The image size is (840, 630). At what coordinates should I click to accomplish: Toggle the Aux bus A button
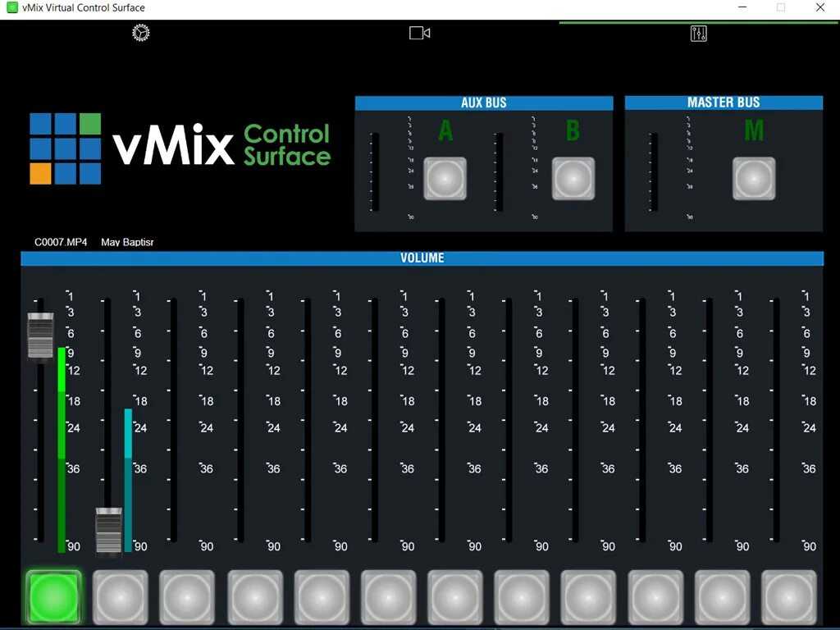pos(445,178)
